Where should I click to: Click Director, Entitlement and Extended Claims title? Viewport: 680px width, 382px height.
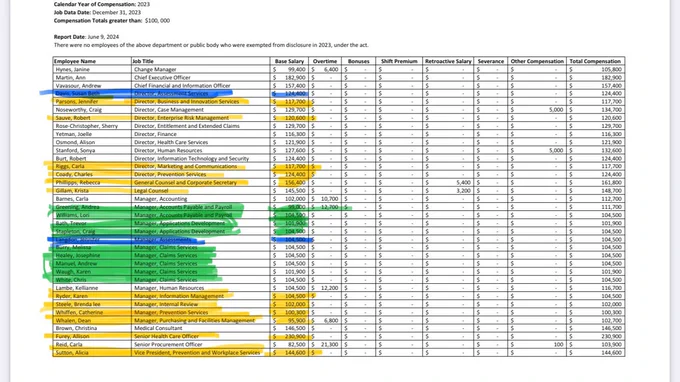coord(187,126)
